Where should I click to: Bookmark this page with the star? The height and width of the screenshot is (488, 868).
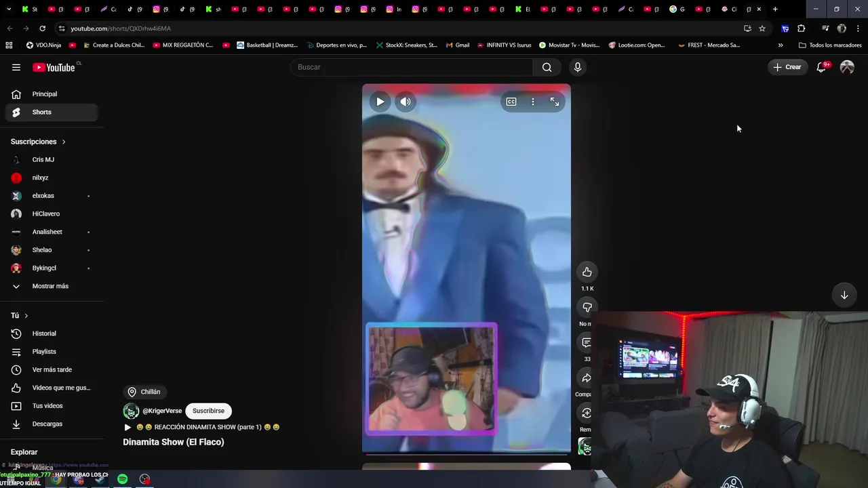pos(762,28)
